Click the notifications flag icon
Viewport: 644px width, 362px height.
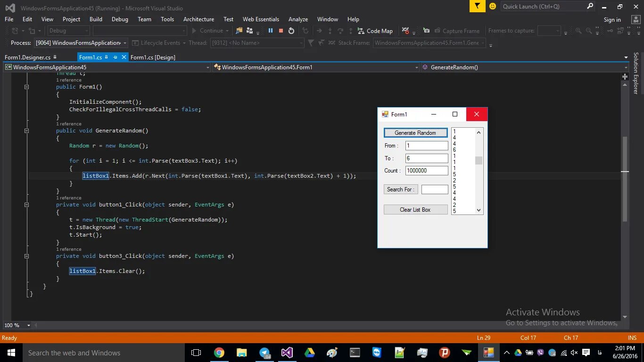[x=477, y=6]
